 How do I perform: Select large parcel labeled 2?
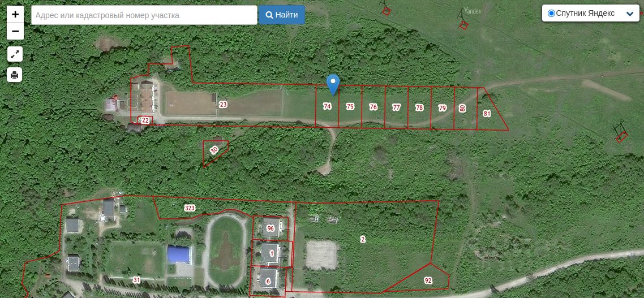click(x=363, y=239)
